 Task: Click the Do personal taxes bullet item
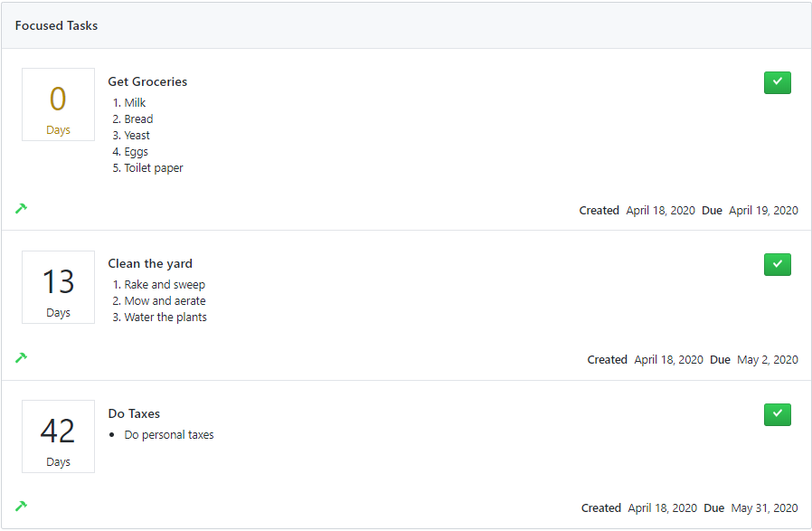click(x=169, y=435)
